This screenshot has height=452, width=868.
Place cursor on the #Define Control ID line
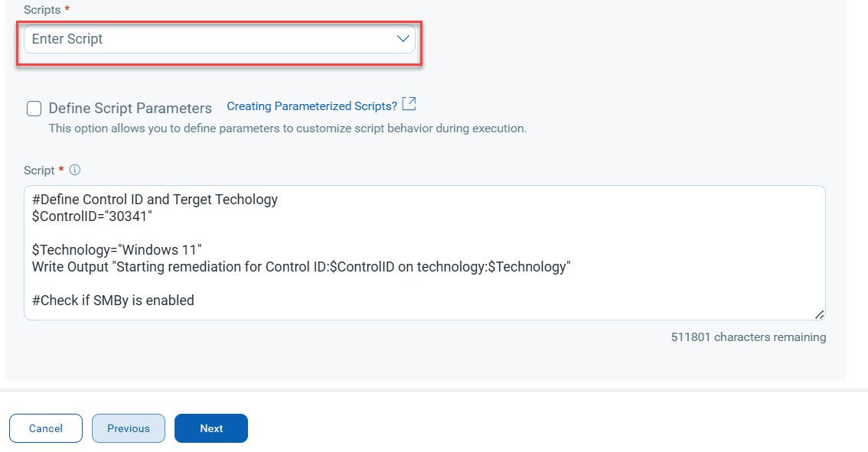click(155, 200)
